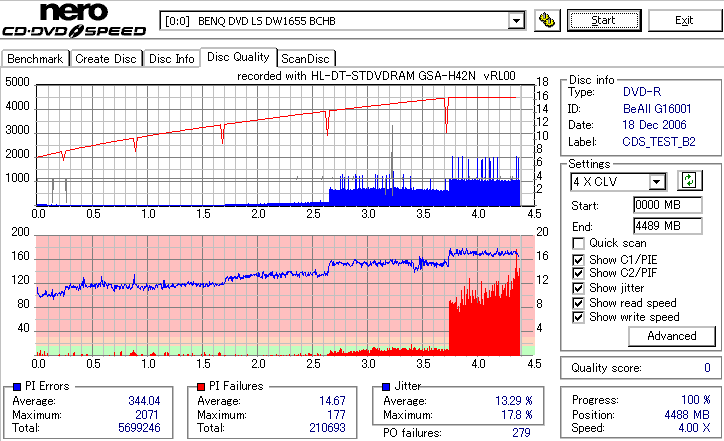Screen dimensions: 724x441
Task: Click the blue Jitter legend square
Action: pyautogui.click(x=386, y=387)
